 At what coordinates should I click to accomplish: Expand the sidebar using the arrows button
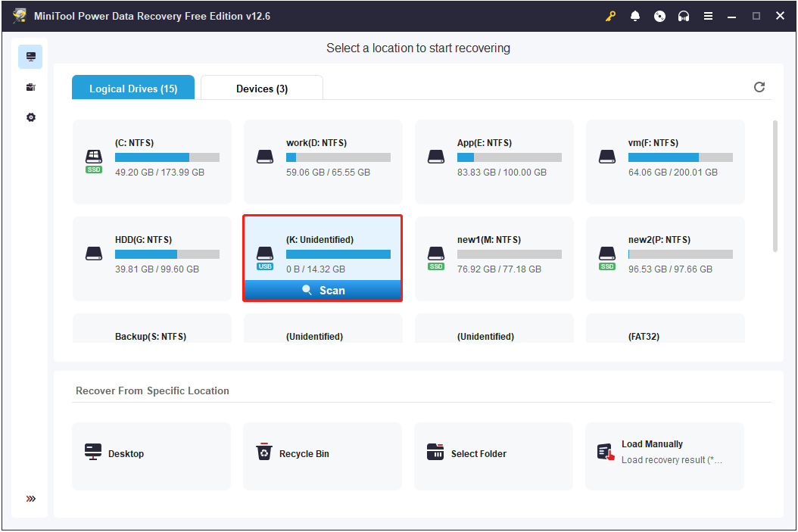(x=30, y=499)
